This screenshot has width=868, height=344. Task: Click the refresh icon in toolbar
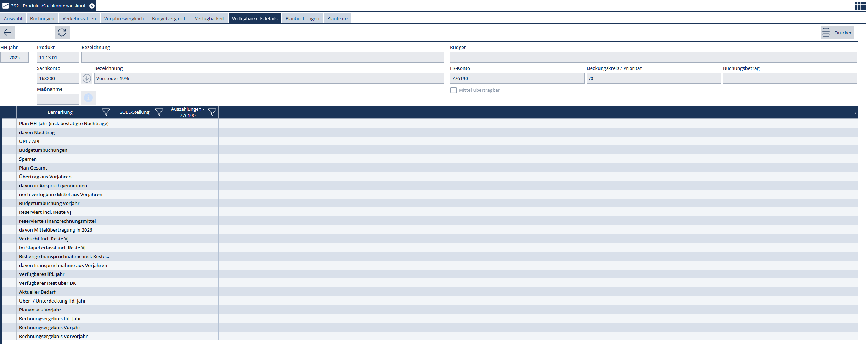tap(62, 33)
